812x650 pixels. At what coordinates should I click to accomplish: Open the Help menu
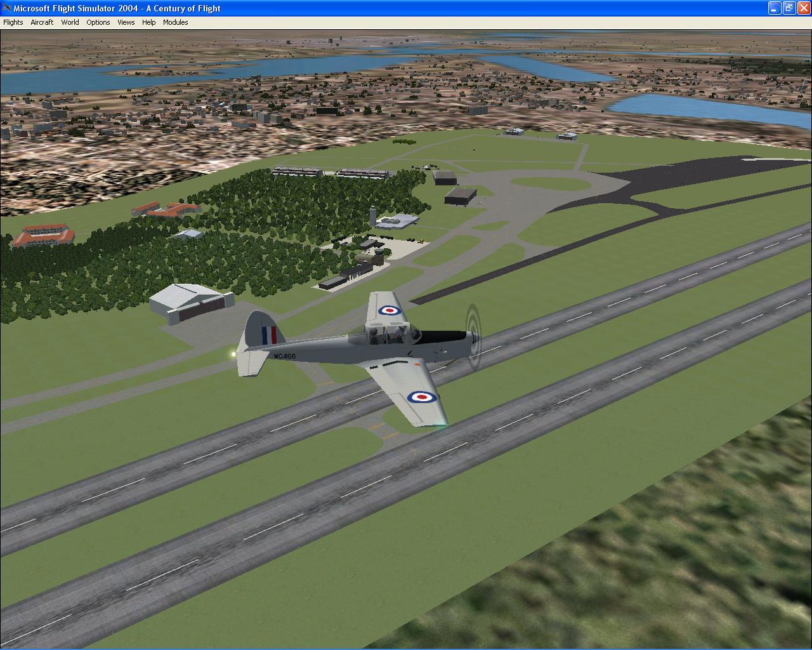(148, 22)
